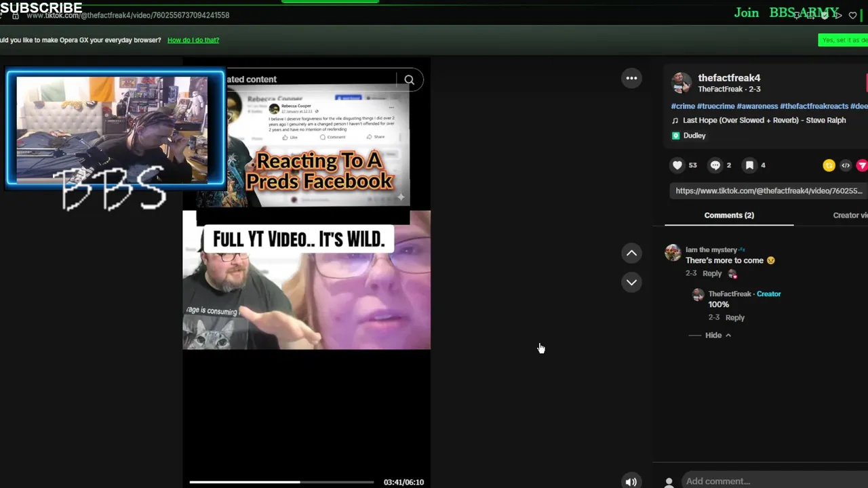Open the three-dots more options menu
The height and width of the screenshot is (488, 868).
631,78
